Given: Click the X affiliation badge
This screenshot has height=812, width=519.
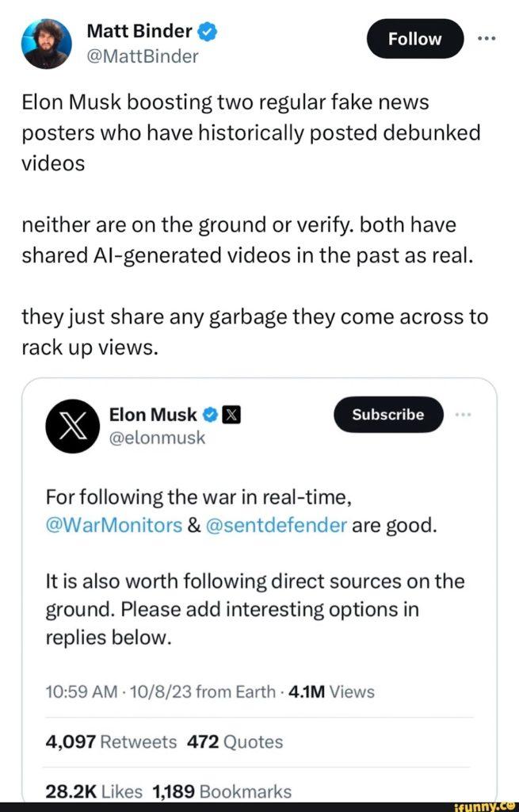Looking at the screenshot, I should click(229, 414).
